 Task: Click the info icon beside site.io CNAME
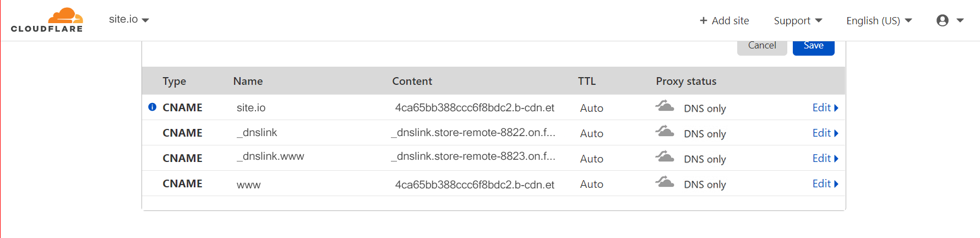(153, 107)
